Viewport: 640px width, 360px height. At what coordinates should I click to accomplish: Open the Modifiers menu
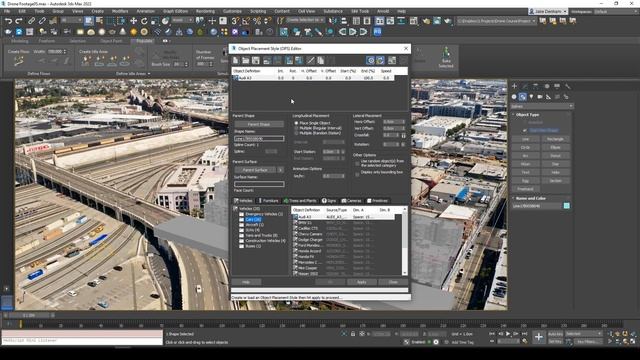point(120,11)
